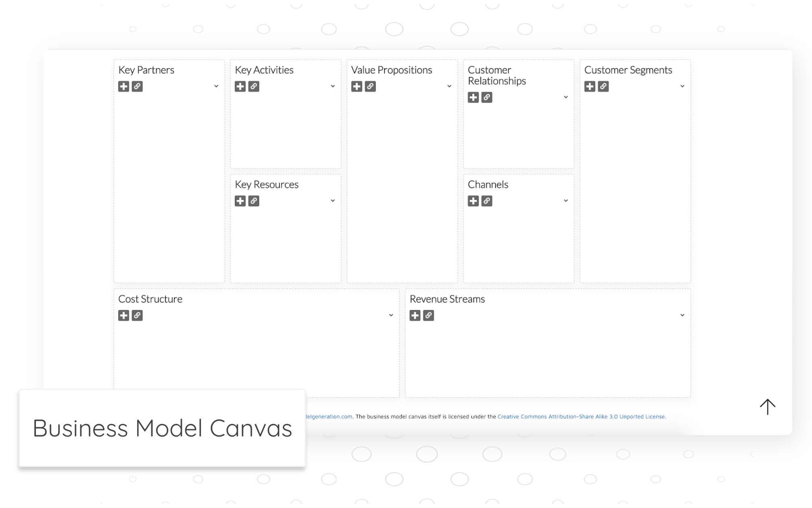Expand the Key Activities section dropdown
This screenshot has height=508, width=812.
point(333,86)
